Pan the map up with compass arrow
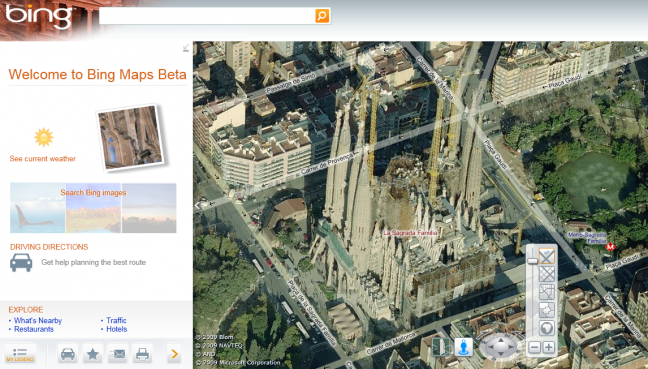This screenshot has height=369, width=648. (x=500, y=340)
